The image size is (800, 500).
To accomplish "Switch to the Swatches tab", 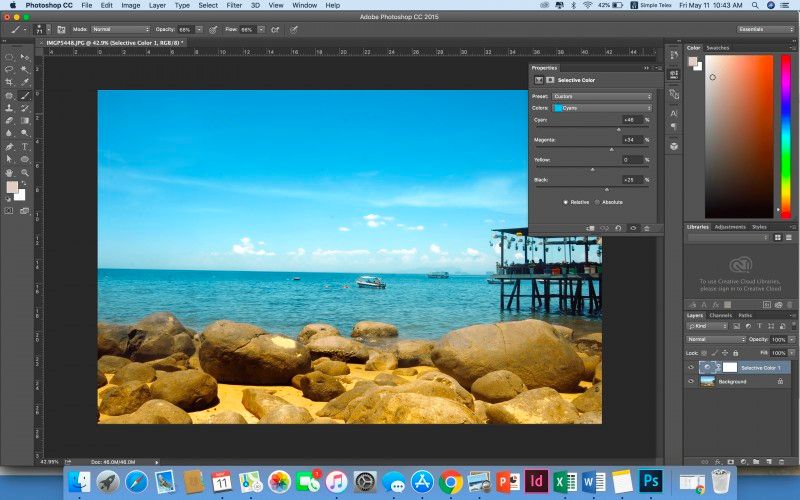I will click(x=717, y=48).
